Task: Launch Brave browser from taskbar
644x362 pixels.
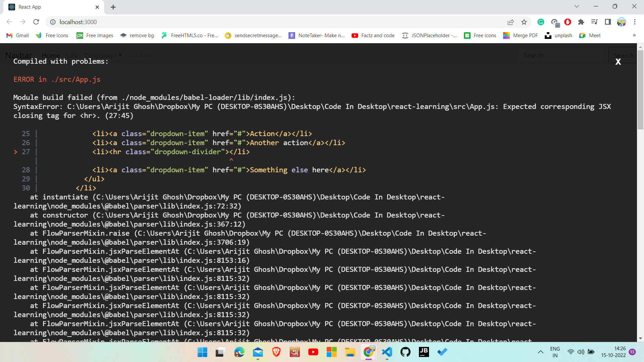Action: [276, 352]
